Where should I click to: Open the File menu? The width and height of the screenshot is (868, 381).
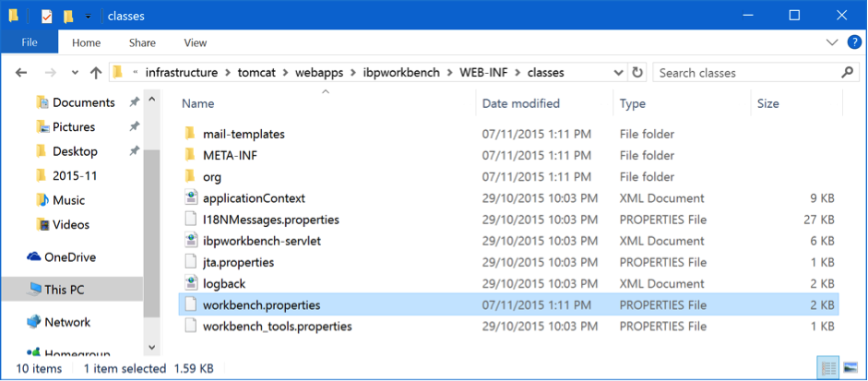coord(29,42)
